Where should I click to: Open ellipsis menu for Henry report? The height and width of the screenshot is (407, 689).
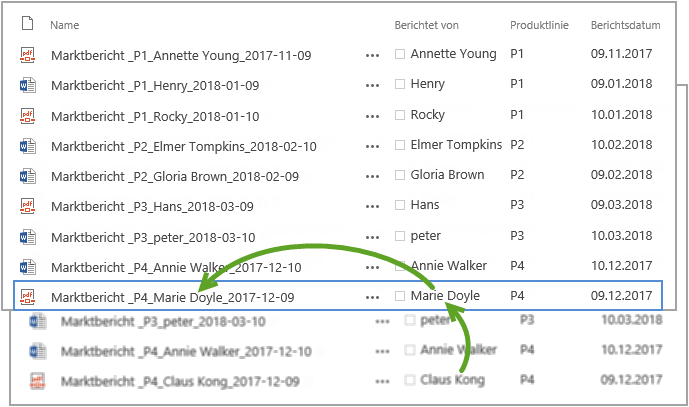point(372,86)
